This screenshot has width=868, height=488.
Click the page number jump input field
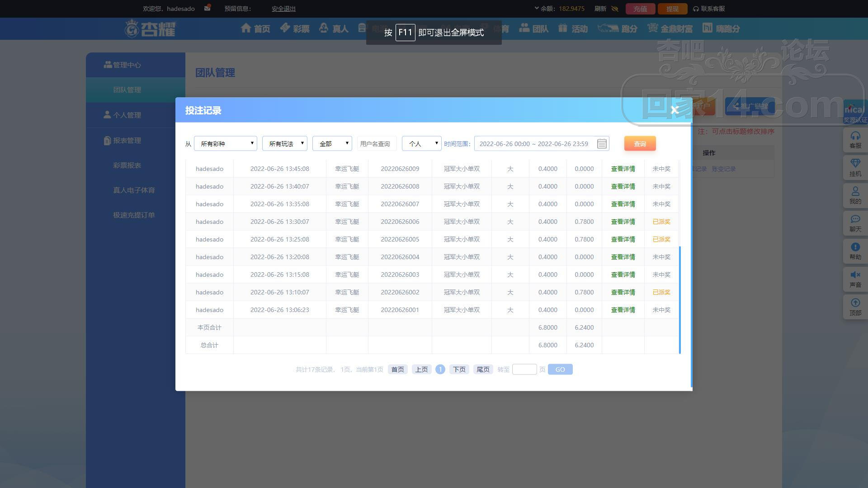pyautogui.click(x=524, y=370)
